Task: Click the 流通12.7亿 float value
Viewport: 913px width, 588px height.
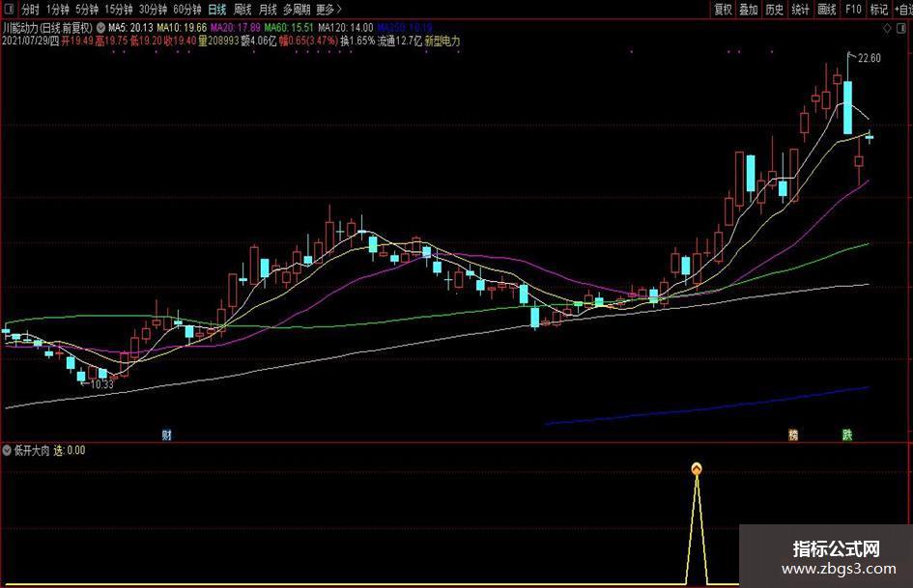Action: [x=399, y=41]
